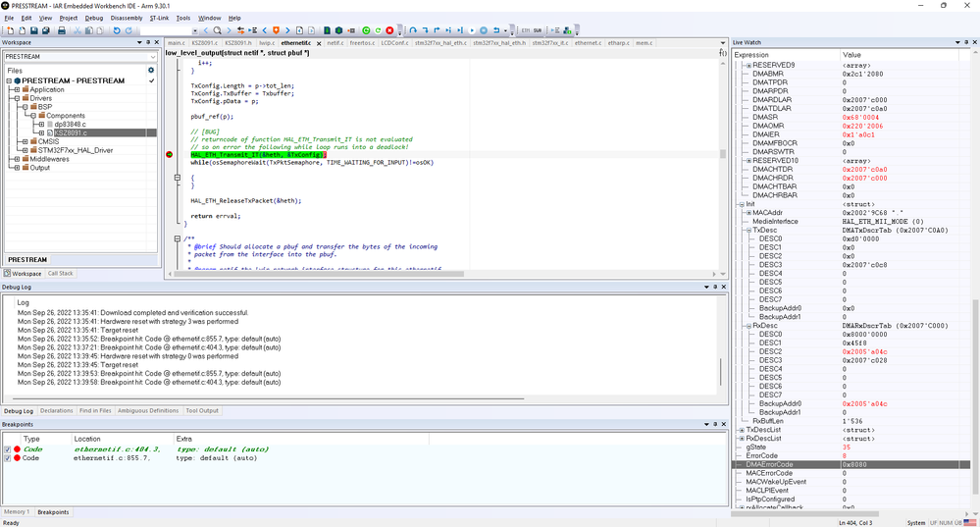
Task: Open the Debug menu
Action: (x=94, y=18)
